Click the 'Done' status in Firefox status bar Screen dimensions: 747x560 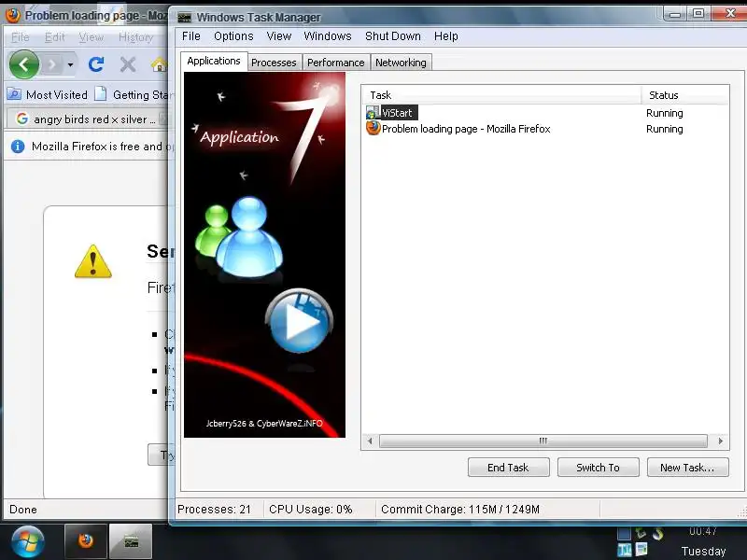tap(22, 510)
